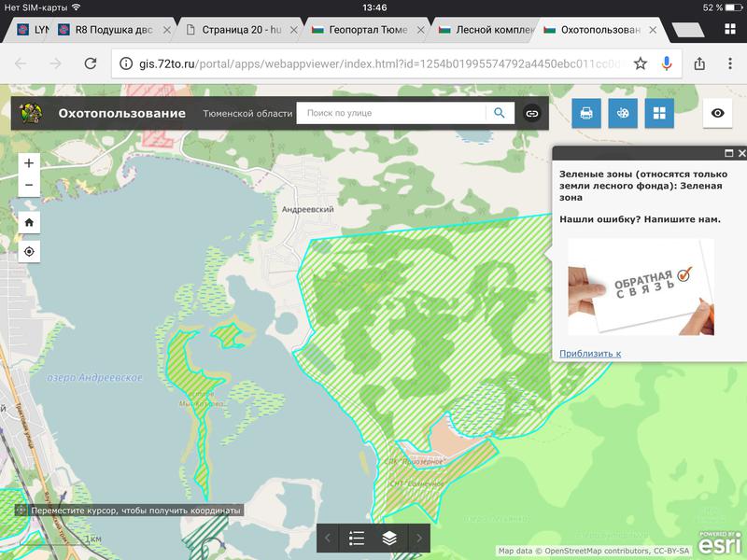
Task: Focus the 'Поиск по улице' search field
Action: (392, 113)
